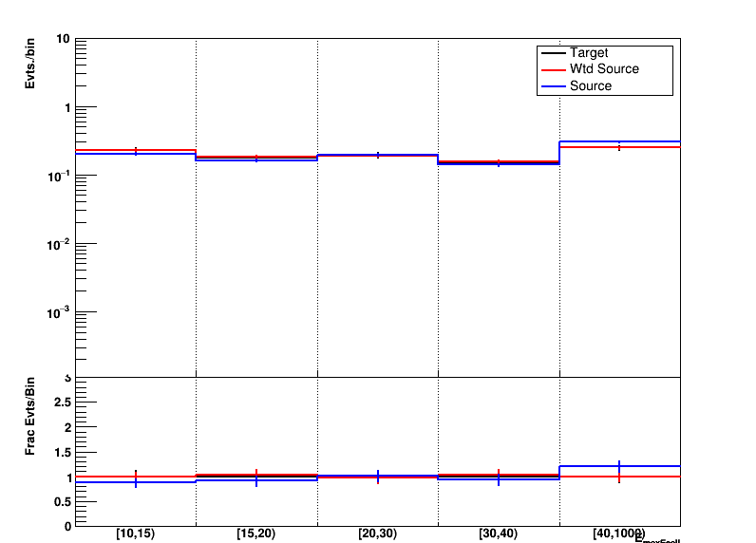Click the blue Source legend text
The width and height of the screenshot is (756, 543).
(591, 85)
